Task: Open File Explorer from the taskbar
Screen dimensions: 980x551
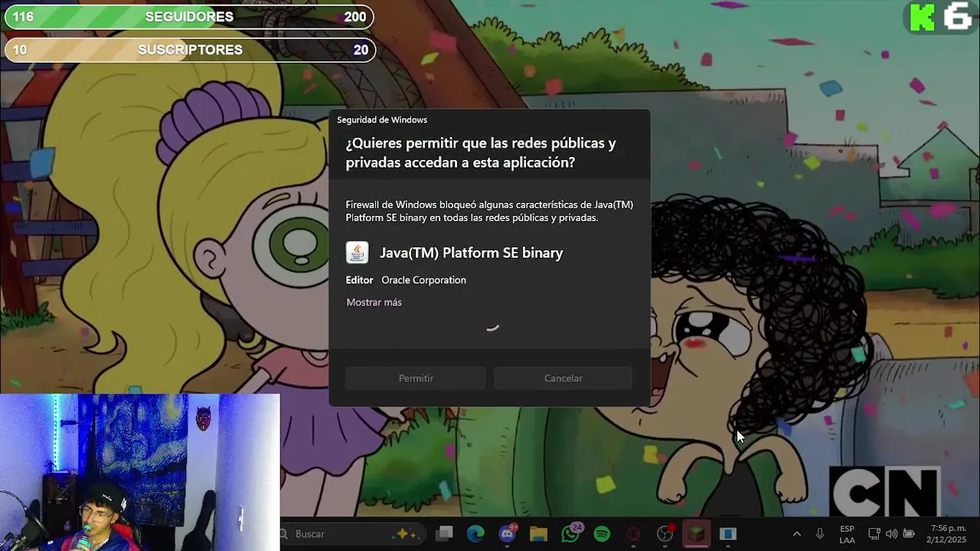Action: point(538,533)
